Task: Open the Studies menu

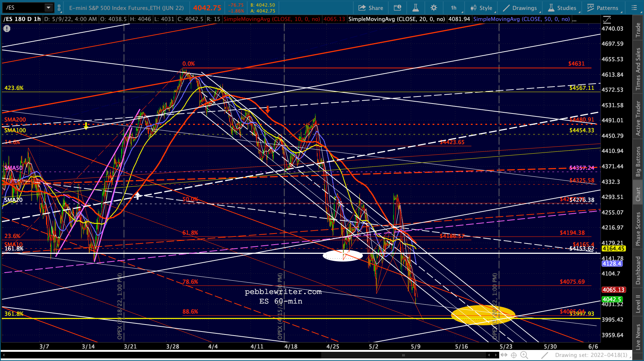Action: (562, 8)
